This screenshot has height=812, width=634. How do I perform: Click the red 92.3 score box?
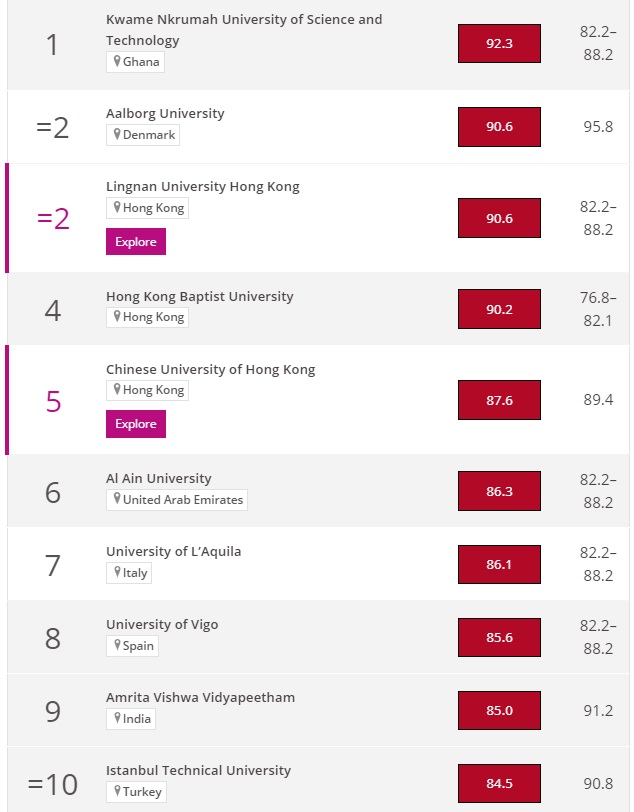(x=499, y=45)
